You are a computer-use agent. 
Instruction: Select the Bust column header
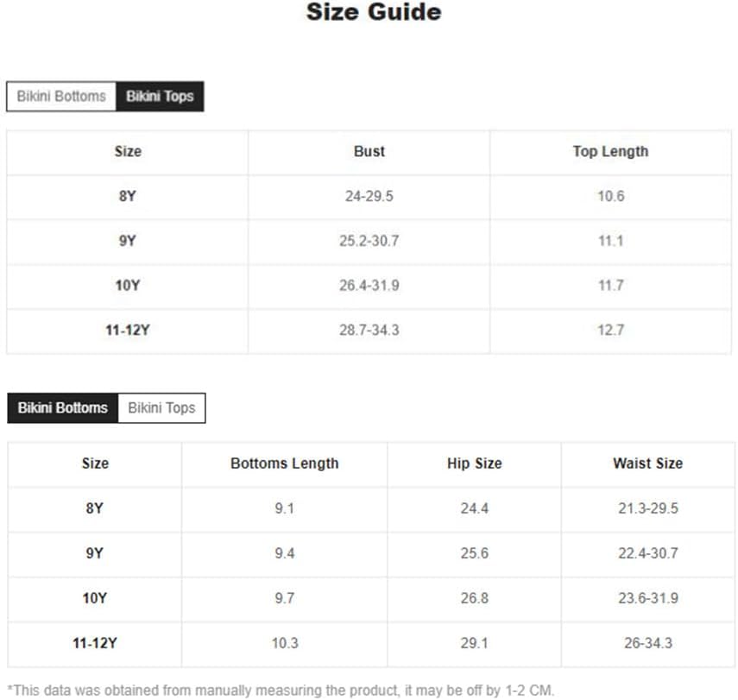[x=369, y=151]
